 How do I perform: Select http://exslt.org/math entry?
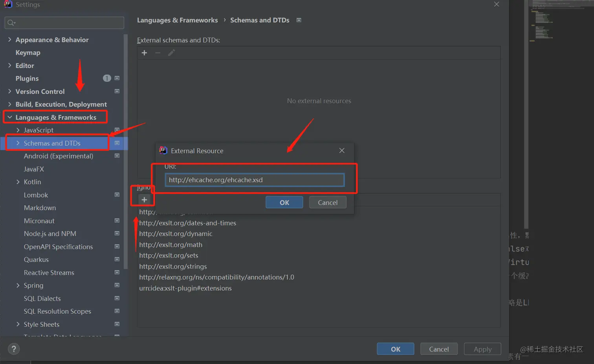pos(170,245)
